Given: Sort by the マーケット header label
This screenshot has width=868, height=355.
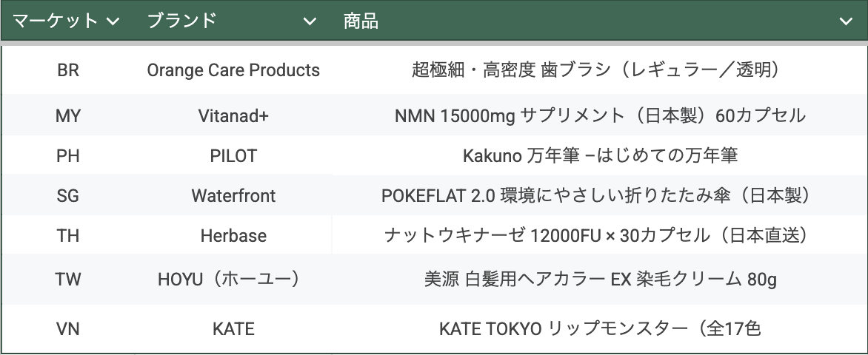Looking at the screenshot, I should click(x=56, y=21).
